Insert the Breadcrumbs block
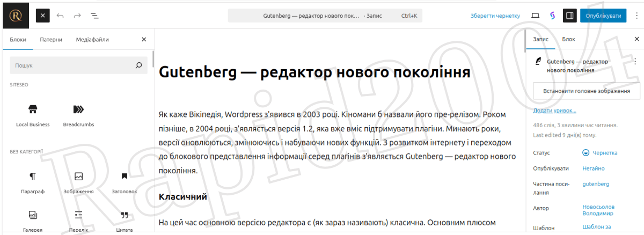The height and width of the screenshot is (235, 644). pos(78,115)
